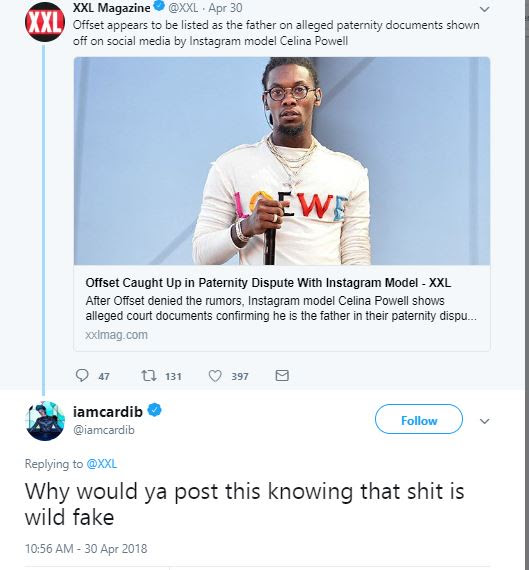Click the 10:56 AM - 30 Apr 2018 timestamp
Viewport: 529px width, 570px height.
coord(86,549)
